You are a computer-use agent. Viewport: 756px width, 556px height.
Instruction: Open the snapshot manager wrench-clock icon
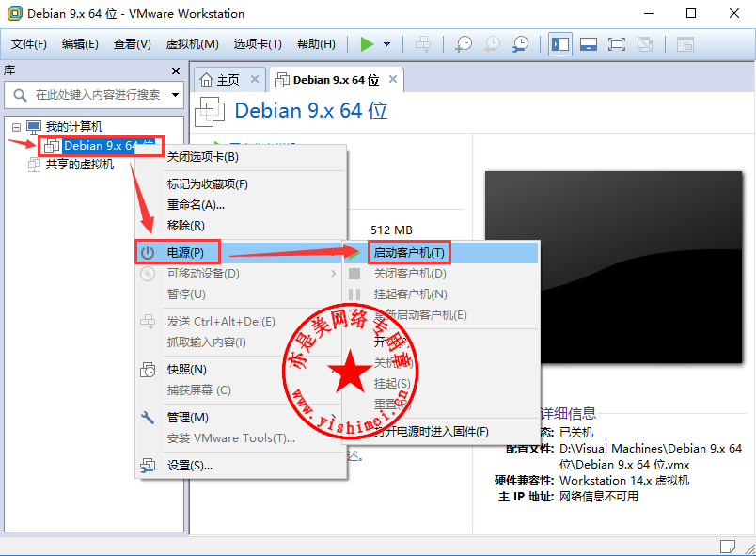[520, 44]
